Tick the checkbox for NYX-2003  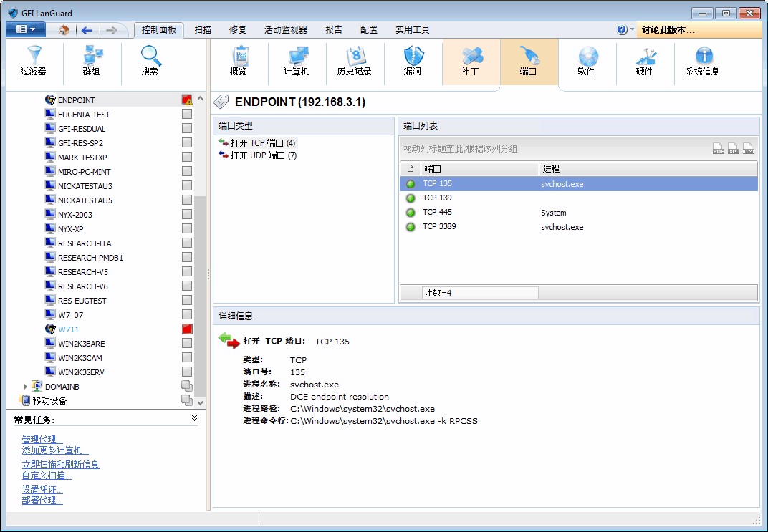(186, 214)
